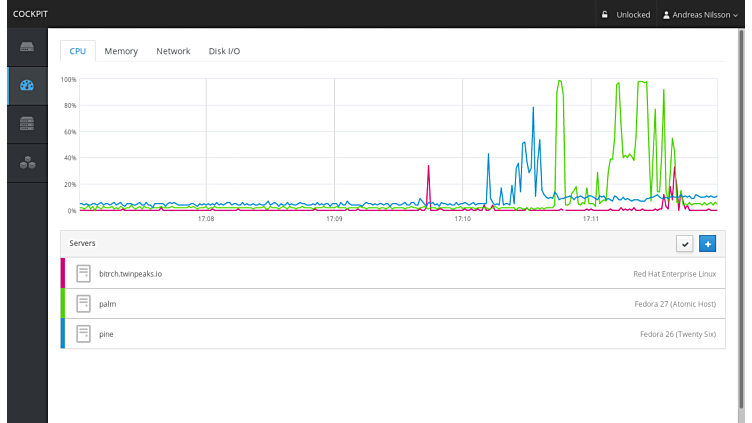Open the stacked cubes cluster icon

[x=27, y=162]
